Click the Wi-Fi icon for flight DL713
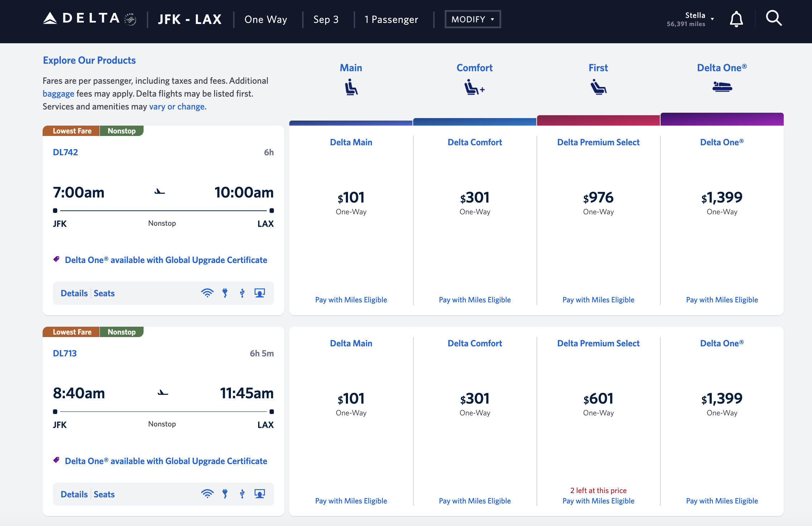Viewport: 812px width, 526px height. click(207, 494)
